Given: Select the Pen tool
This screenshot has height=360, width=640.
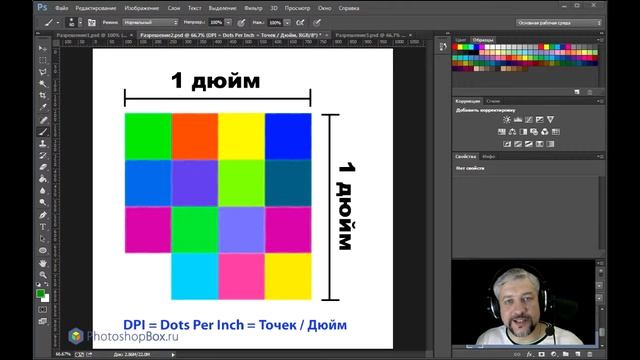Looking at the screenshot, I should click(42, 215).
